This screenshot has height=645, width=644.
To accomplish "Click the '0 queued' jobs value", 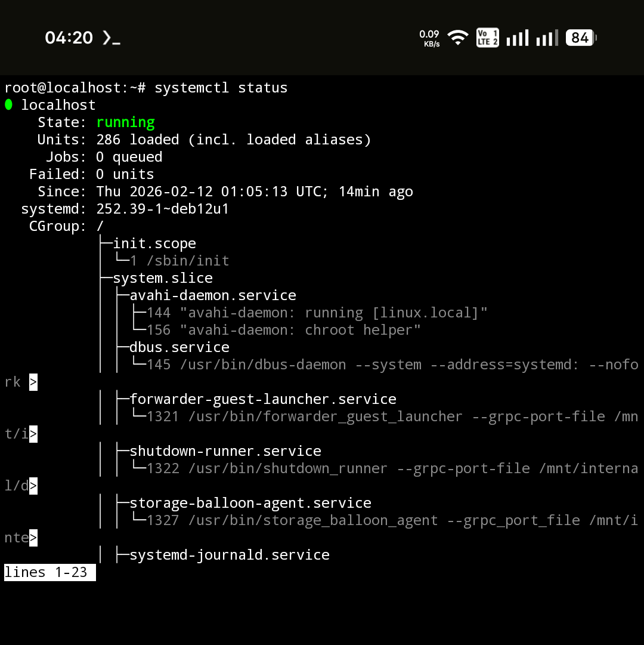I will [129, 157].
